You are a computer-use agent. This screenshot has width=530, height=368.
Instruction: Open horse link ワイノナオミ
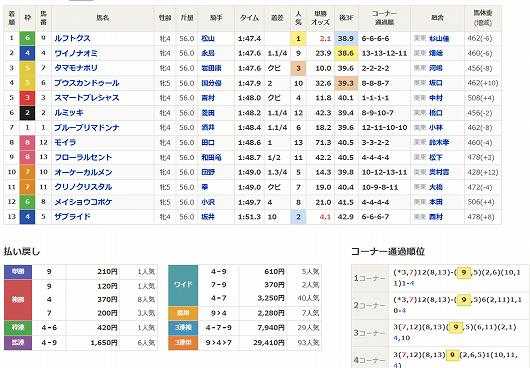pos(76,53)
